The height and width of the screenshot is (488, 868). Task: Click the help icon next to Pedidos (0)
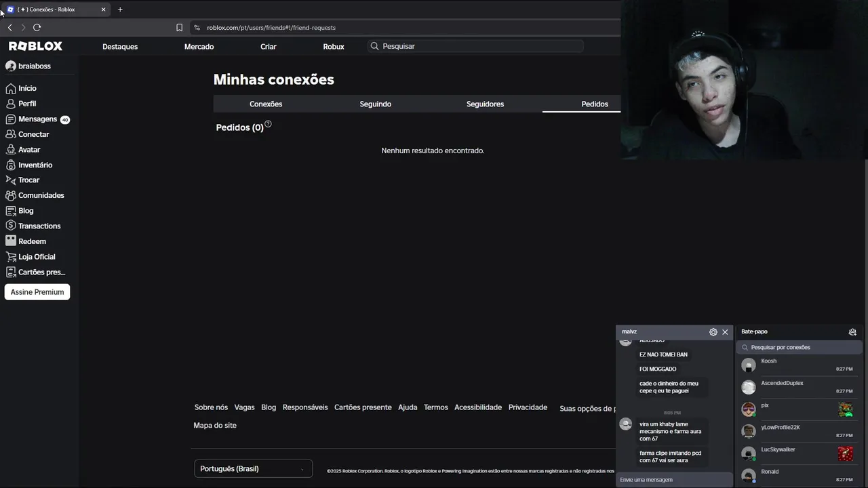(268, 124)
